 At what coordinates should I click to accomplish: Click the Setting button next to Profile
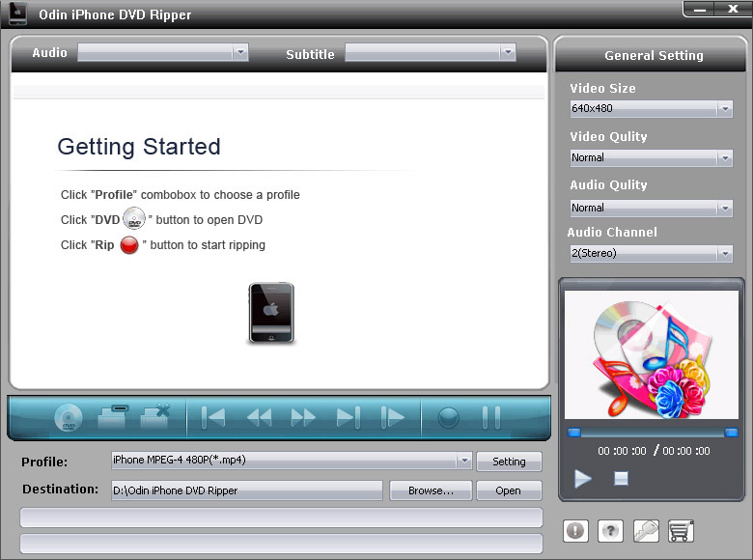point(509,462)
